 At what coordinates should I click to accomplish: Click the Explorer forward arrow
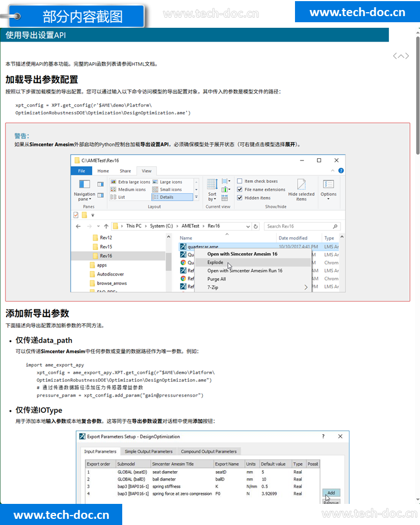coord(89,226)
